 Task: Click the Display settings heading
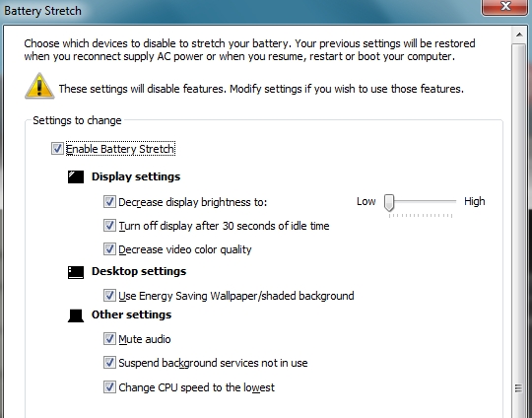click(136, 176)
